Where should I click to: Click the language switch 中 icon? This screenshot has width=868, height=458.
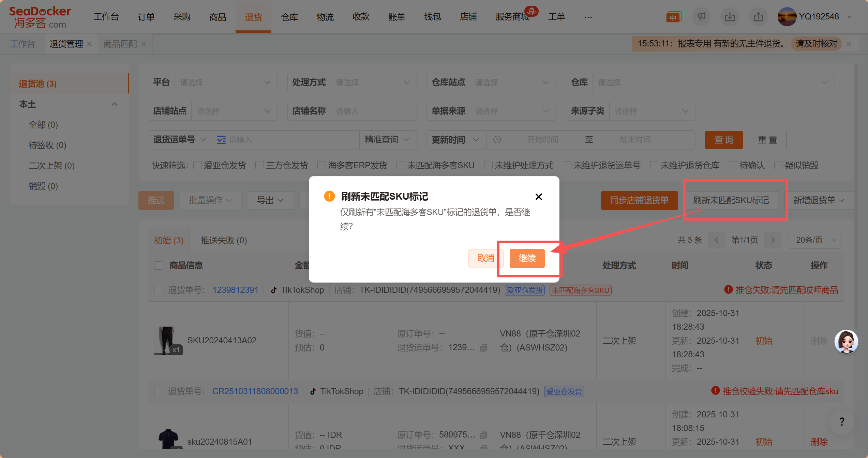tap(673, 17)
